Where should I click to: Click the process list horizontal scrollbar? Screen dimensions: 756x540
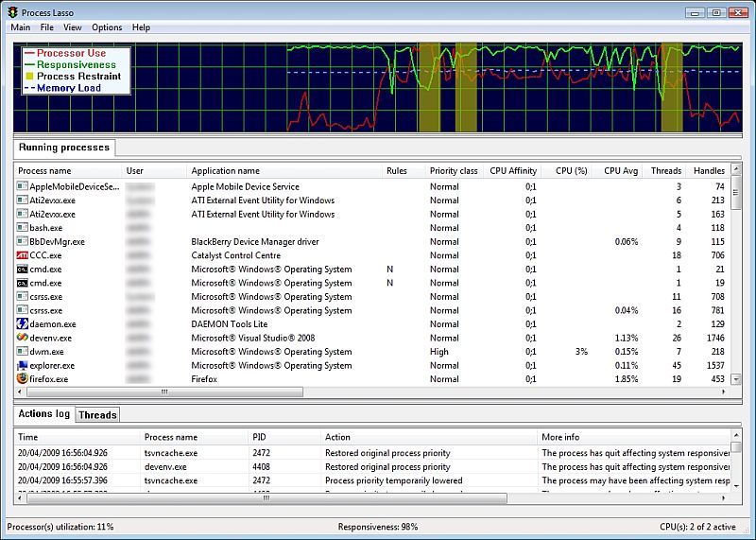click(163, 392)
